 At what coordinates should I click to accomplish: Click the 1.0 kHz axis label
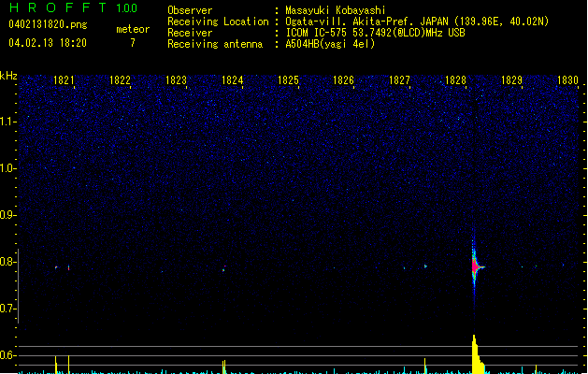click(7, 168)
